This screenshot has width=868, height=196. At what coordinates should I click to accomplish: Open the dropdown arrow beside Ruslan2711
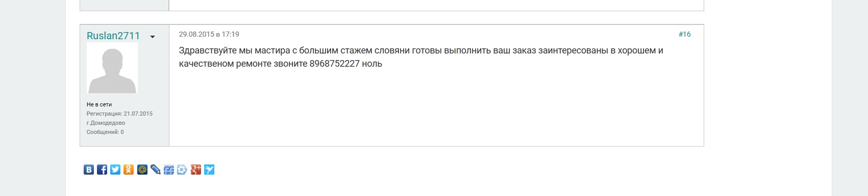(x=152, y=37)
